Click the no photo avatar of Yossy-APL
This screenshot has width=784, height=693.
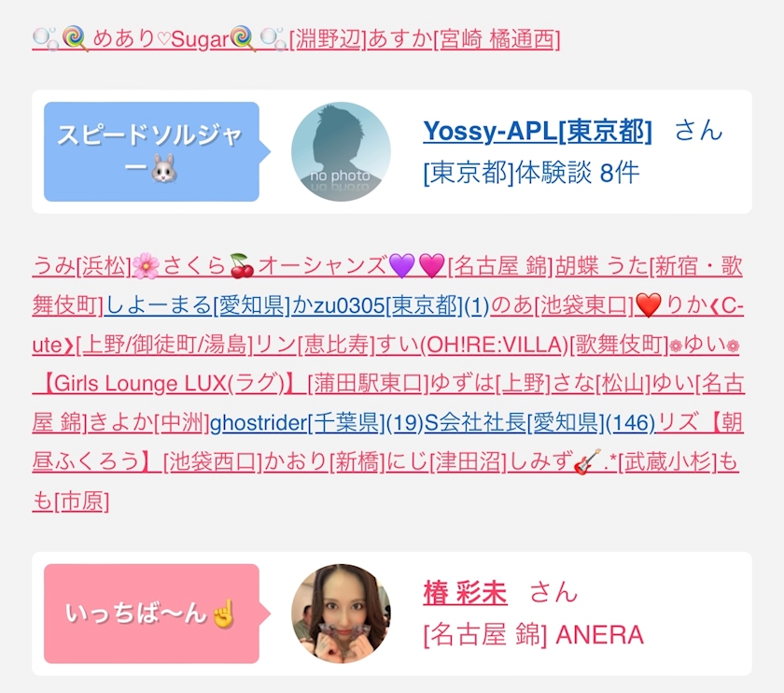[x=341, y=151]
